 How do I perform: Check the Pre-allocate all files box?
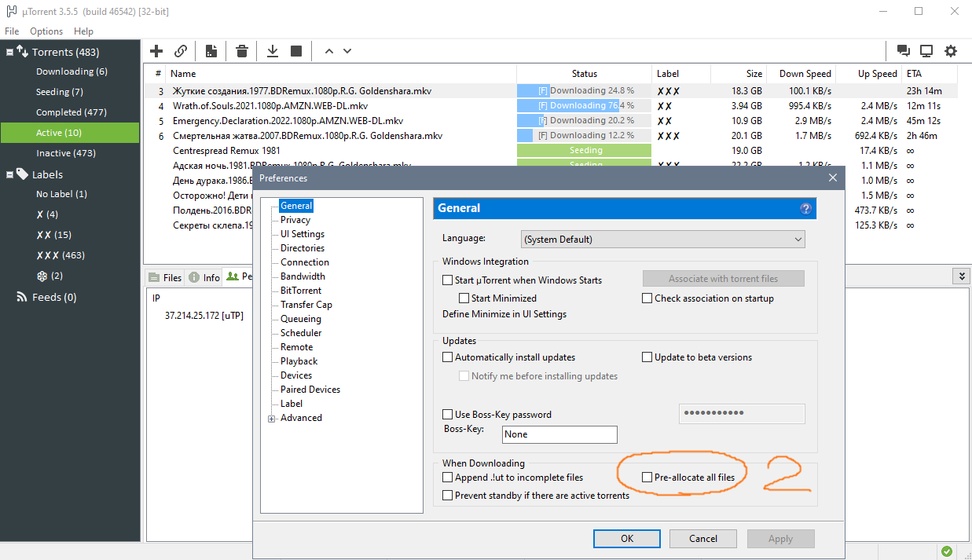pyautogui.click(x=647, y=478)
